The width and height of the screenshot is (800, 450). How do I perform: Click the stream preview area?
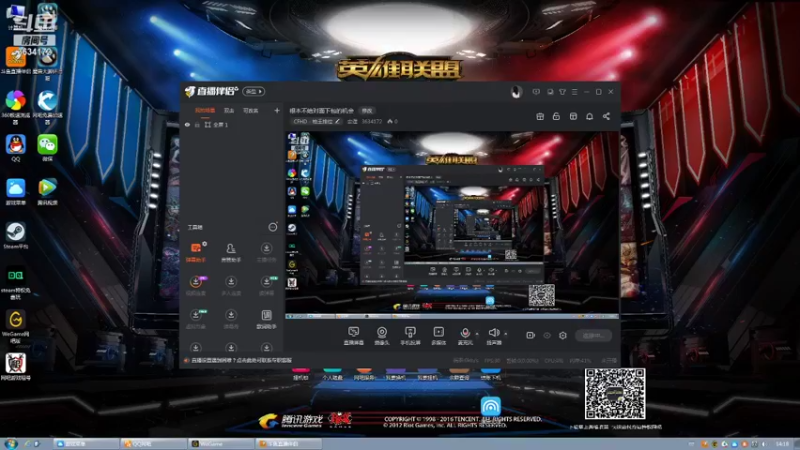(452, 225)
